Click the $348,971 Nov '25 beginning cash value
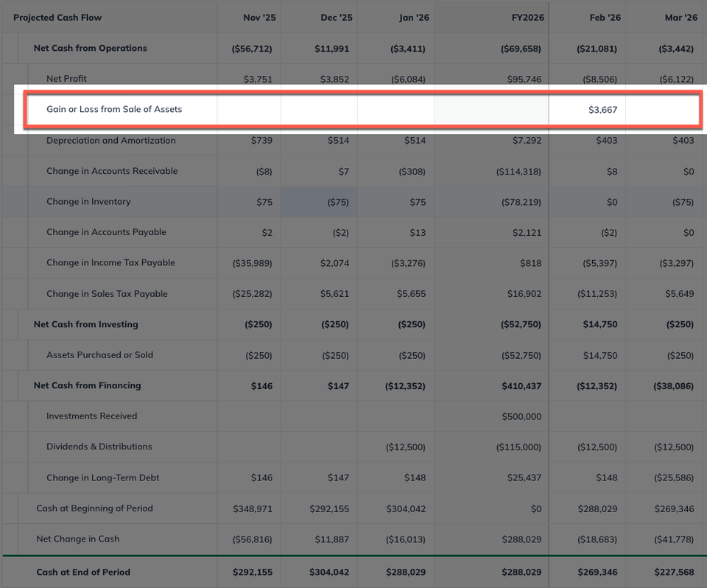The image size is (707, 588). (253, 509)
